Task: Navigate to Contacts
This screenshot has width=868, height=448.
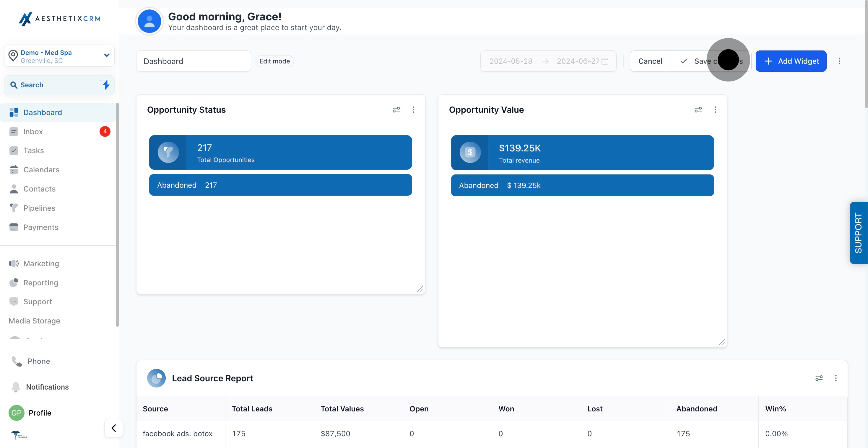Action: [58, 189]
